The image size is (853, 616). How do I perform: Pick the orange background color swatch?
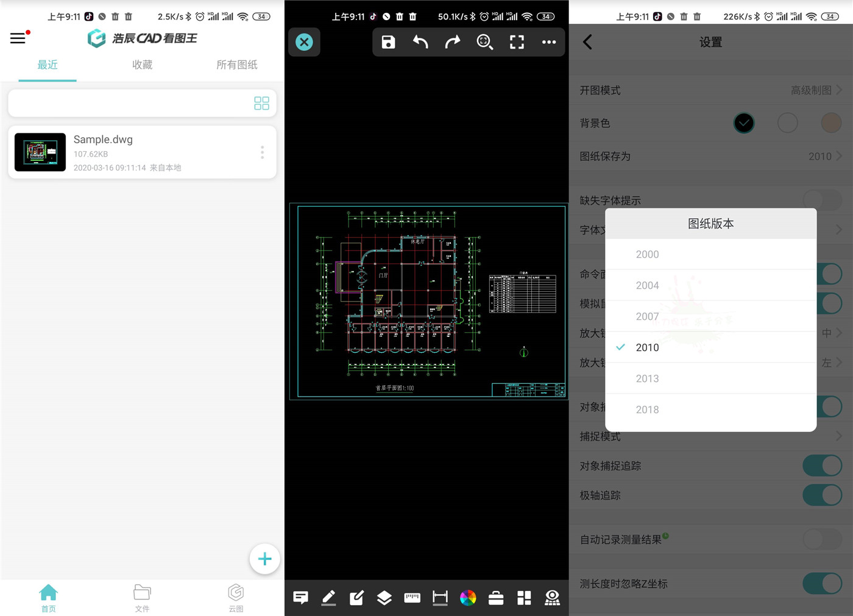coord(831,122)
